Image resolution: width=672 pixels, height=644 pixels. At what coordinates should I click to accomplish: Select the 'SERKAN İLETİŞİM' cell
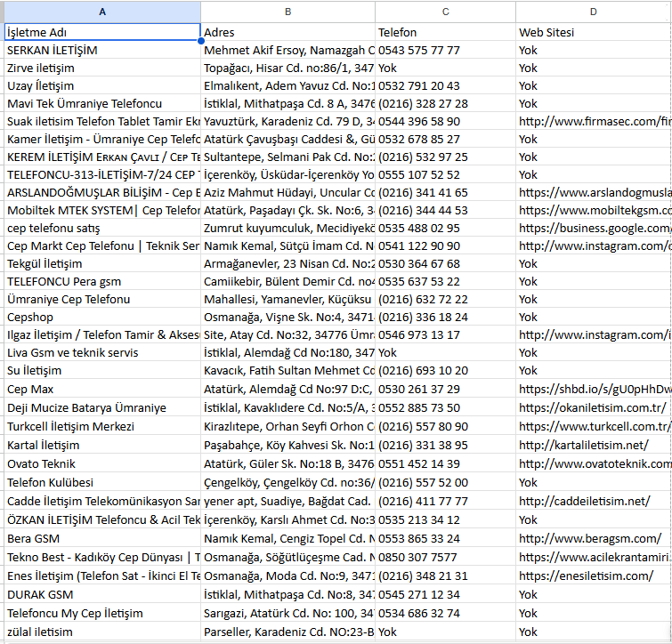click(102, 50)
